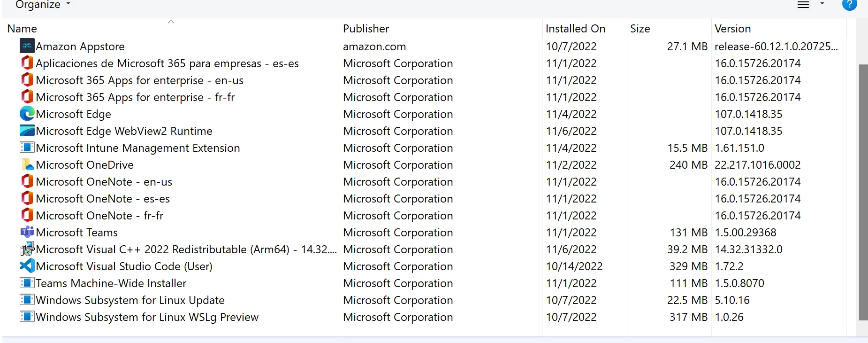Click version 22.217.1016.0002
This screenshot has width=868, height=343.
tap(757, 165)
